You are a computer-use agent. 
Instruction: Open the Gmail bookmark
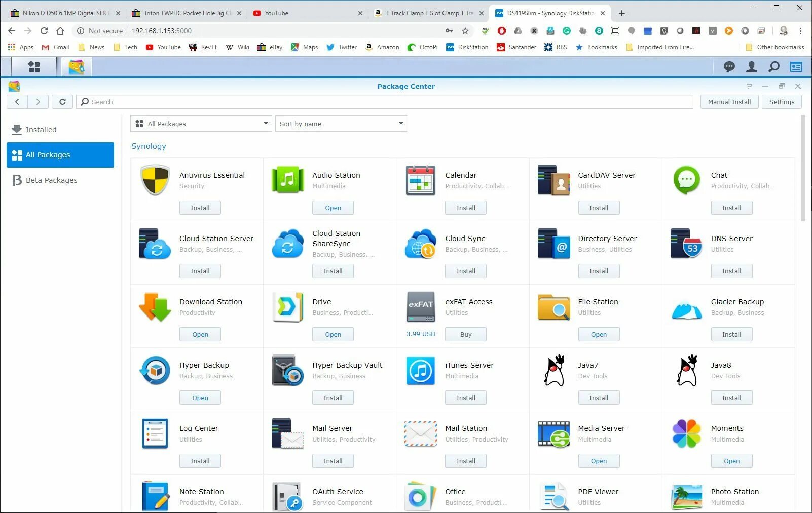(55, 47)
